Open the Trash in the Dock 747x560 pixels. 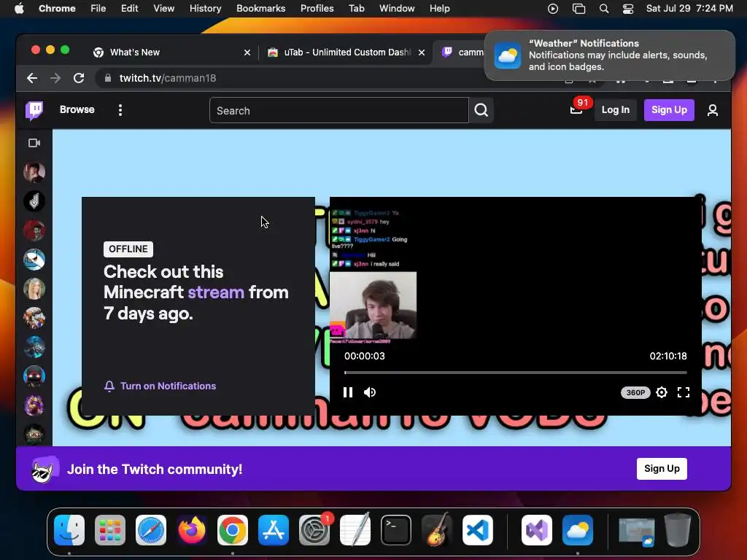pyautogui.click(x=678, y=530)
